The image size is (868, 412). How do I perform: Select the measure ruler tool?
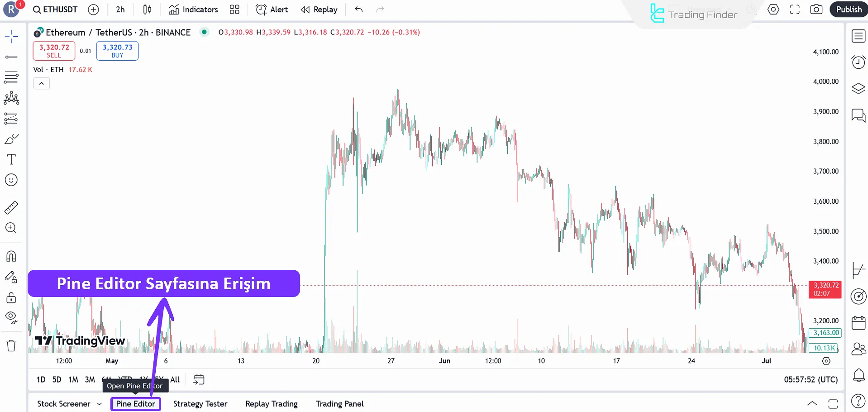tap(11, 207)
